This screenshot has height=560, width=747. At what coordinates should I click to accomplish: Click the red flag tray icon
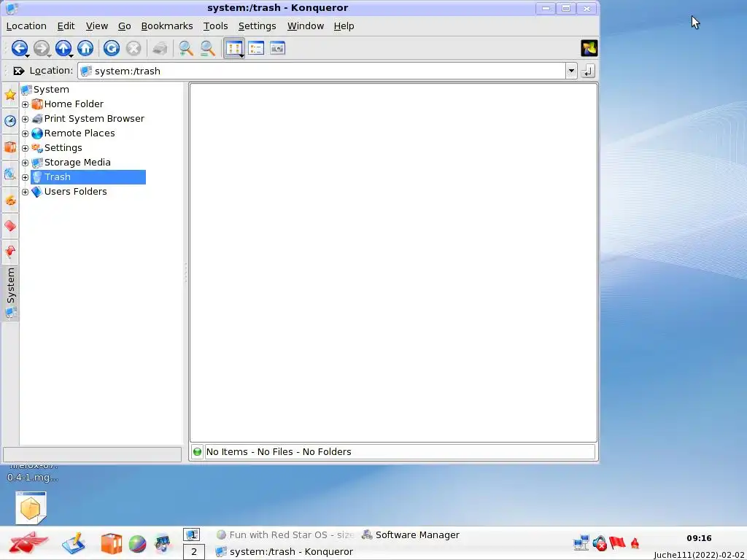[617, 542]
